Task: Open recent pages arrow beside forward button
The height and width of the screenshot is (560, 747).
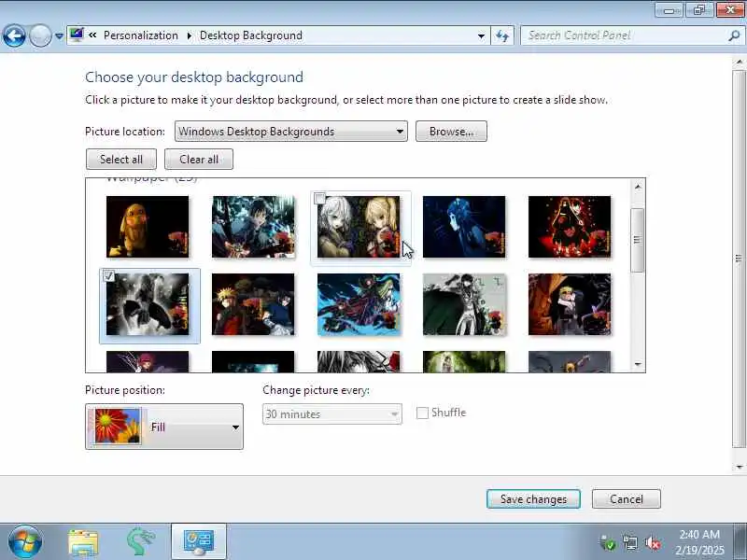Action: click(x=59, y=35)
